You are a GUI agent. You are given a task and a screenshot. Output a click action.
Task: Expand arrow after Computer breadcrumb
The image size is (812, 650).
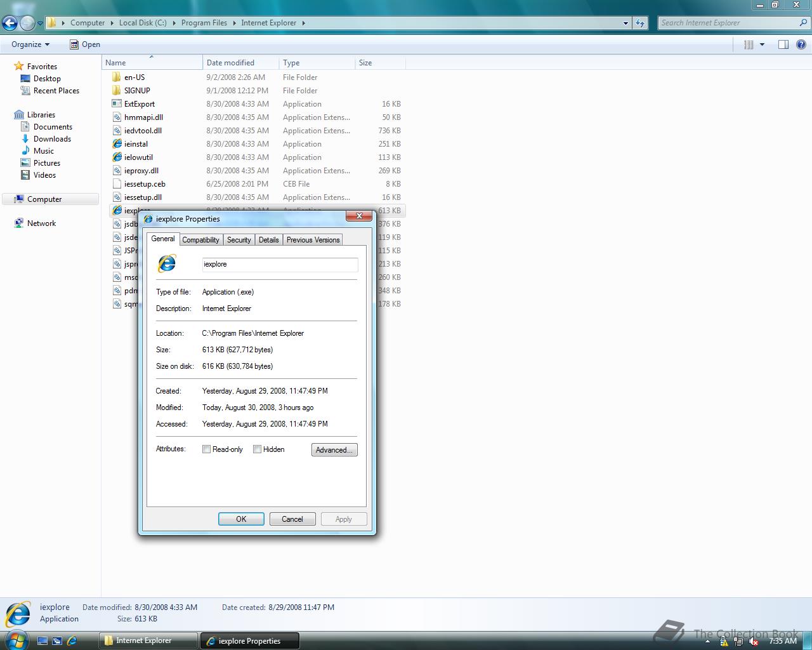pos(112,23)
